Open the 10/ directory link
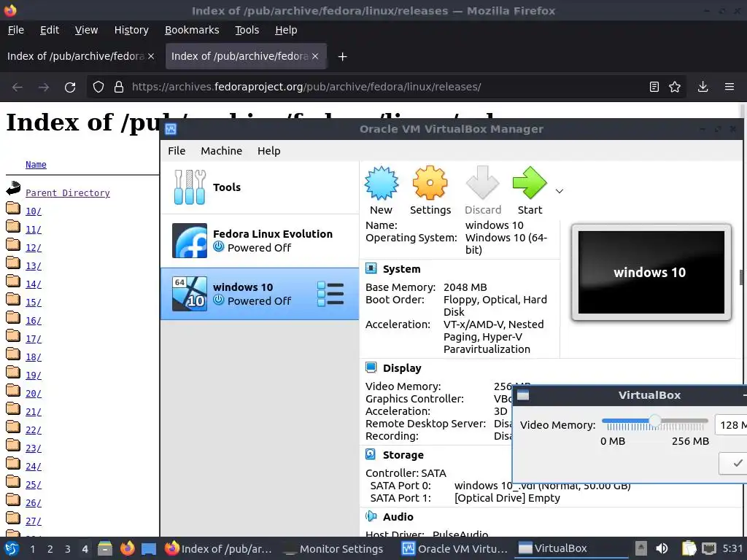747x560 pixels. tap(34, 211)
